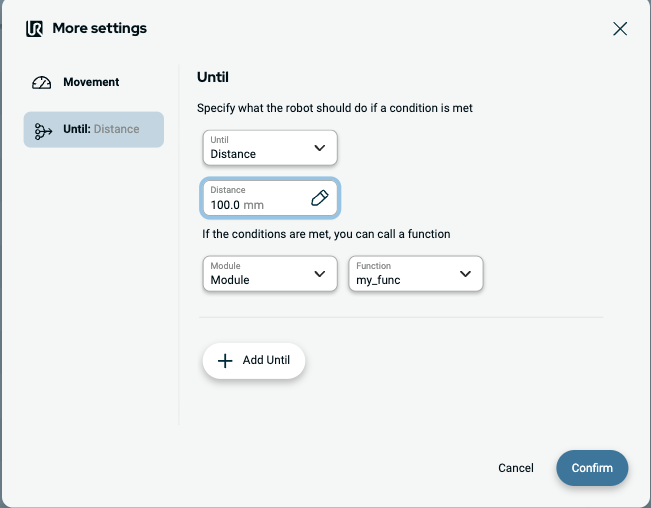The width and height of the screenshot is (651, 508).
Task: Click the pencil edit icon for Distance
Action: pos(320,198)
